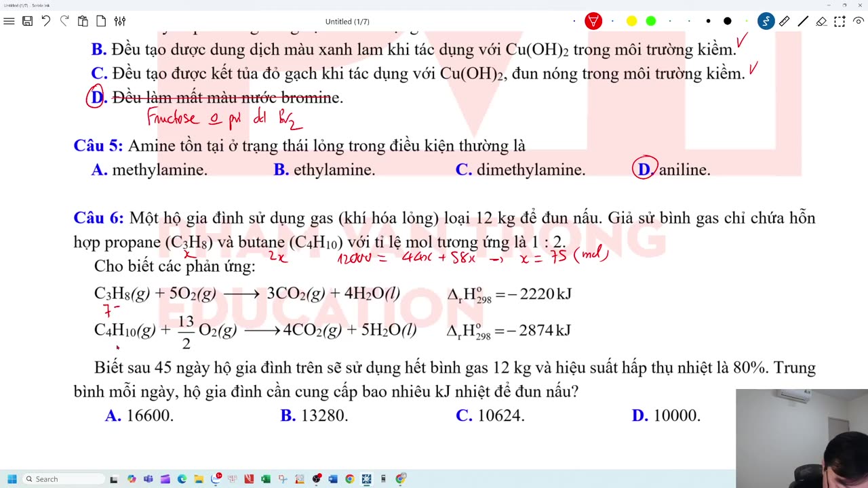Choose the yellow highlighter color

(631, 21)
